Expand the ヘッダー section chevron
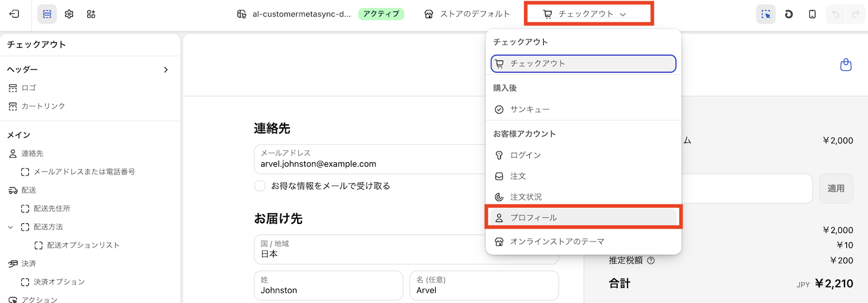This screenshot has width=868, height=303. (166, 69)
